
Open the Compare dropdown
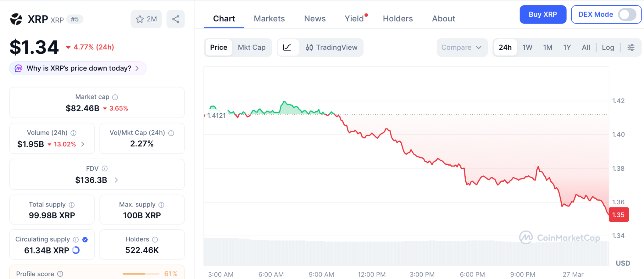pyautogui.click(x=462, y=48)
